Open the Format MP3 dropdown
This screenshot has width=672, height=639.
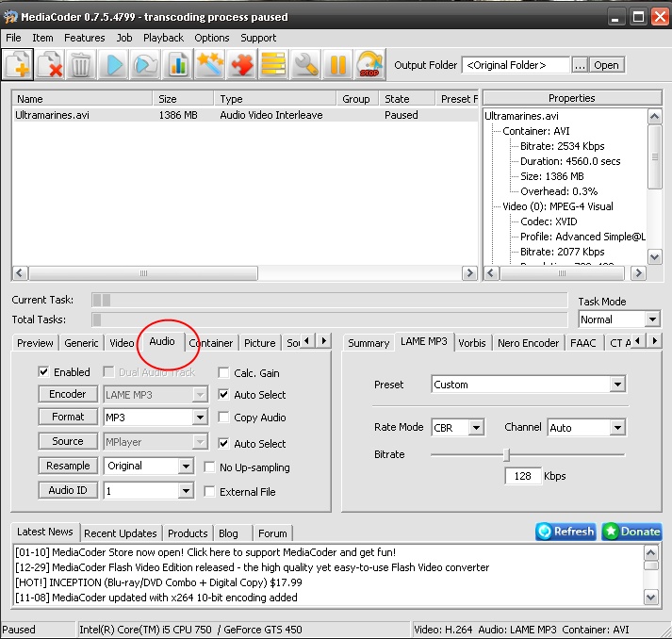pyautogui.click(x=200, y=417)
